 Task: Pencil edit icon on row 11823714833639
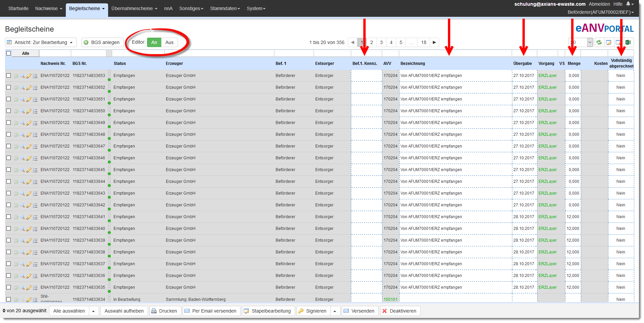(x=29, y=241)
